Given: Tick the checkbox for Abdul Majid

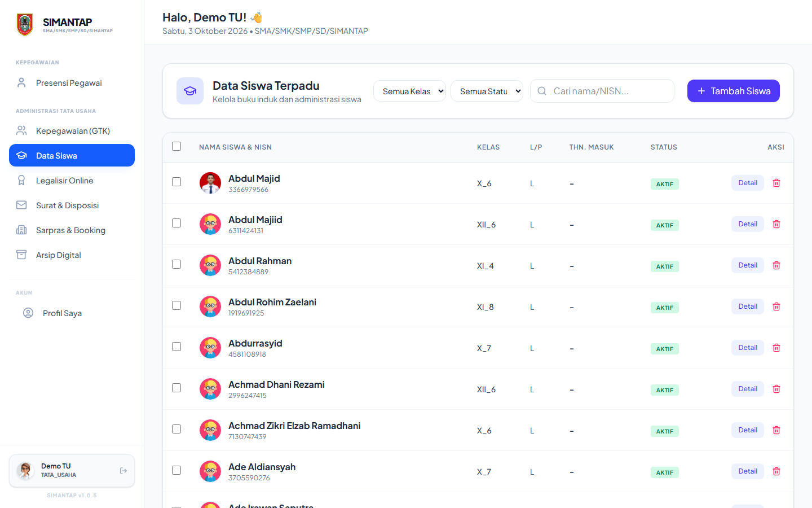Looking at the screenshot, I should 176,182.
